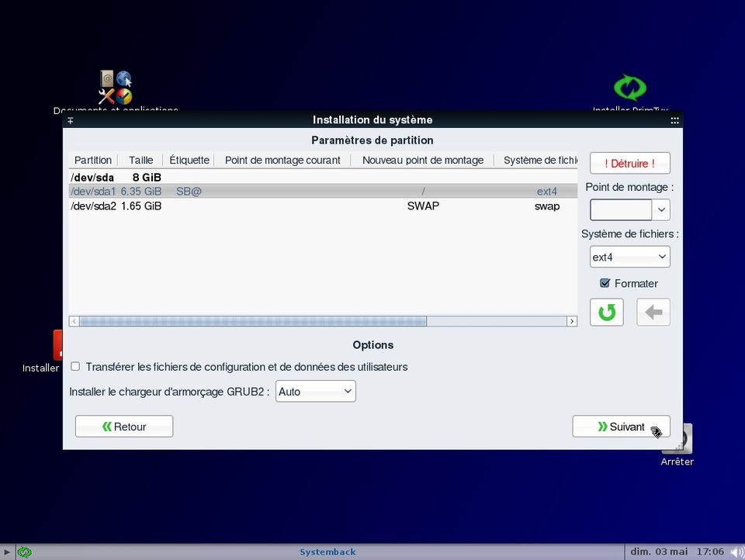
Task: Click the green refresh partitions icon
Action: (x=606, y=312)
